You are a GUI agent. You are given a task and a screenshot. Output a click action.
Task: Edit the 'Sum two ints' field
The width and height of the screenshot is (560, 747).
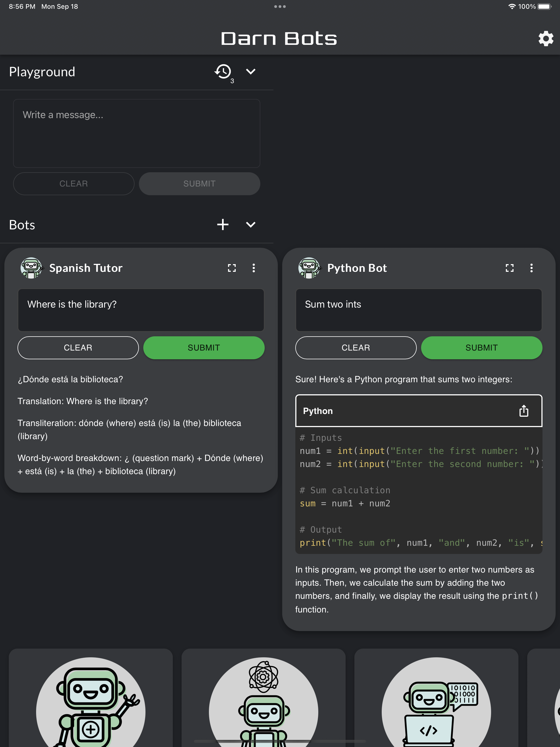tap(419, 310)
